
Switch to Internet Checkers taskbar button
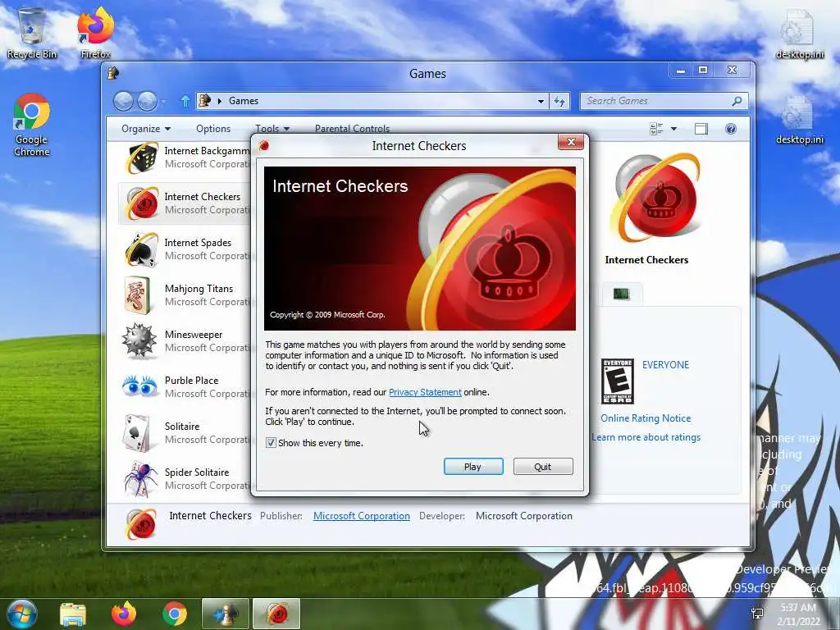[x=276, y=614]
